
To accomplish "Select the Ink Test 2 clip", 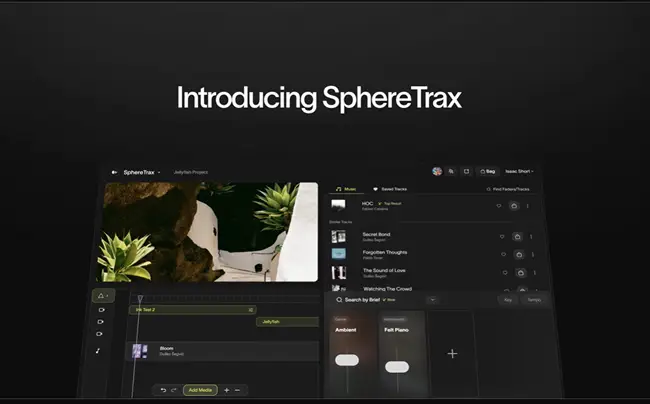I will (193, 310).
